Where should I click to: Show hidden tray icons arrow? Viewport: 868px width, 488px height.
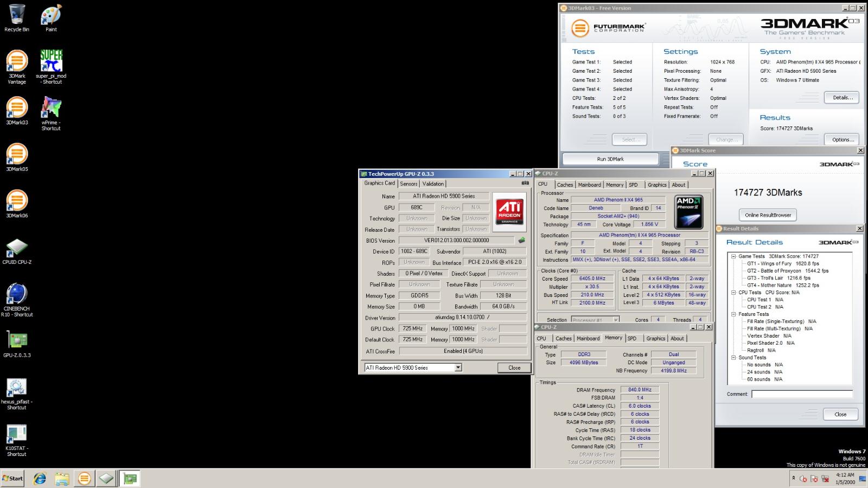click(x=794, y=478)
